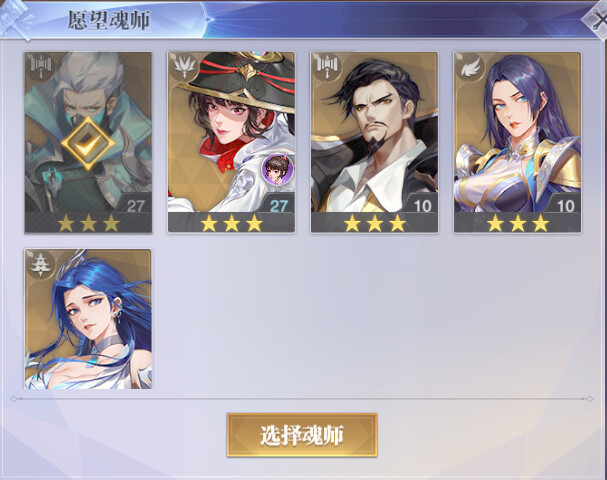Select the purple-haired armored woman card
This screenshot has width=607, height=480.
pos(517,142)
